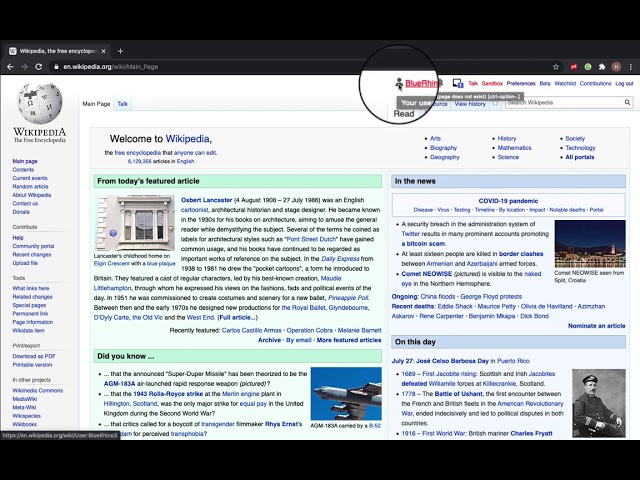
Task: Click Upload file in the sidebar
Action: 25,263
